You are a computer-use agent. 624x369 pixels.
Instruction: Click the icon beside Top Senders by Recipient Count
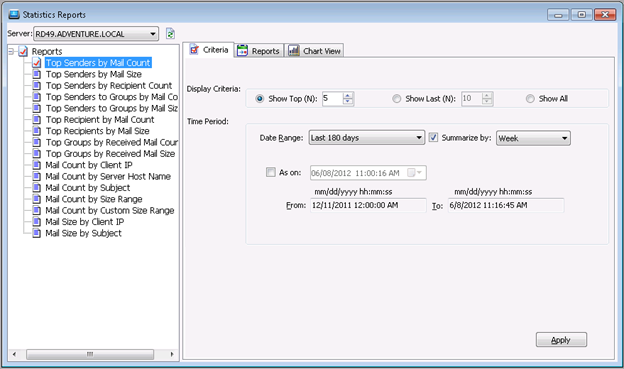tap(37, 85)
